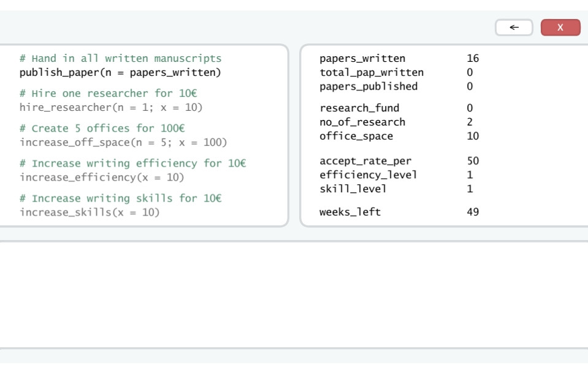
Task: Click the efficiency_level variable label
Action: [368, 175]
